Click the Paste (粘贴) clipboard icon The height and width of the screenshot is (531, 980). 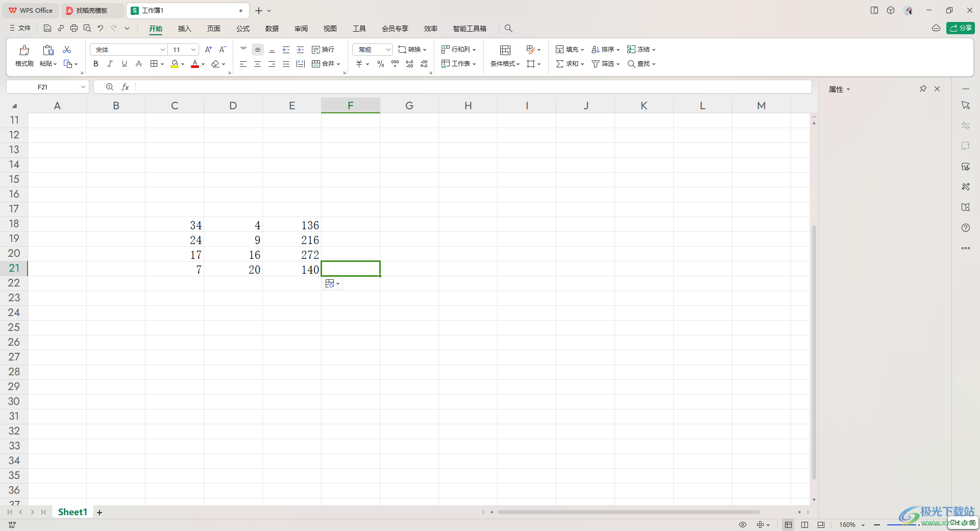click(x=48, y=50)
